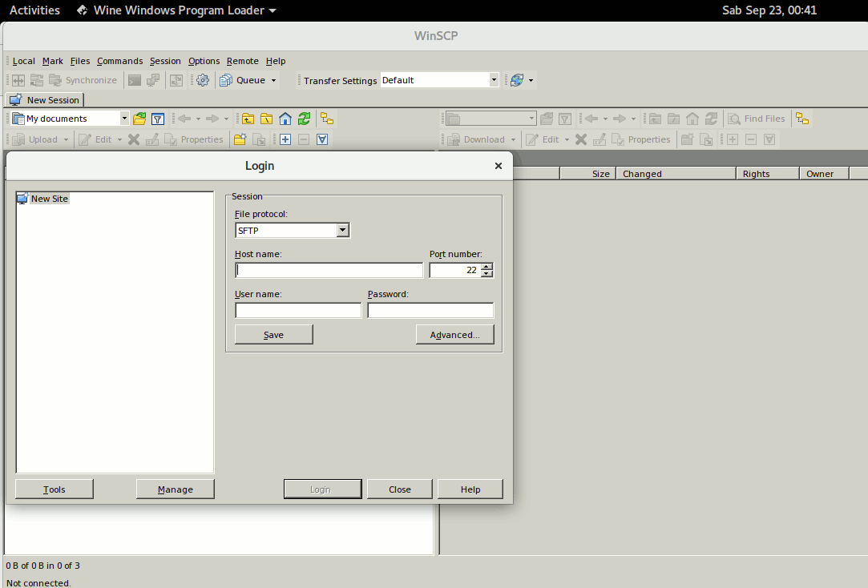Viewport: 868px width, 588px height.
Task: Click the Synchronize toolbar button
Action: 83,80
